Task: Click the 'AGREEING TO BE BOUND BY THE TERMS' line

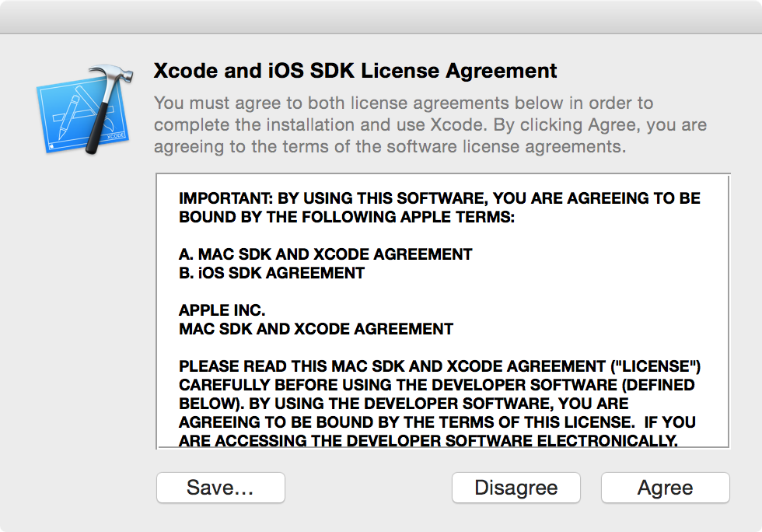Action: click(437, 422)
